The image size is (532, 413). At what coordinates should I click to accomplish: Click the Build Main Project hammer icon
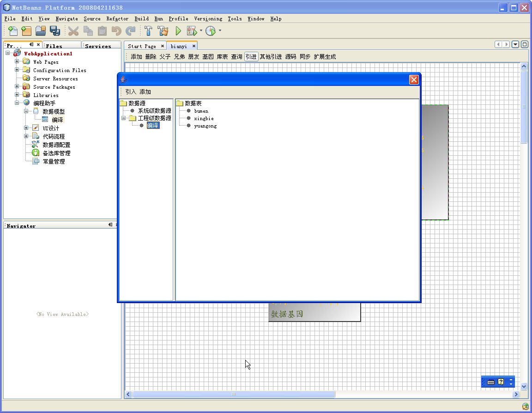(149, 31)
